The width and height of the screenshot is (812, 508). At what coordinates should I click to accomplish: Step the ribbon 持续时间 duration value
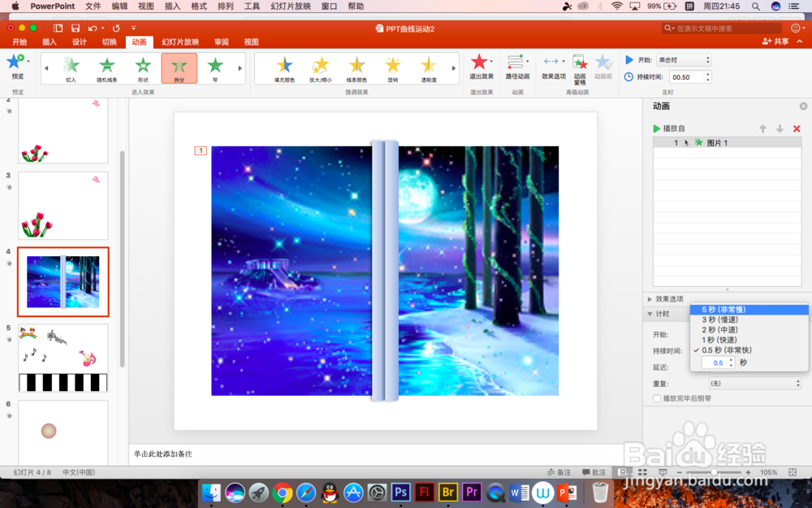[708, 76]
